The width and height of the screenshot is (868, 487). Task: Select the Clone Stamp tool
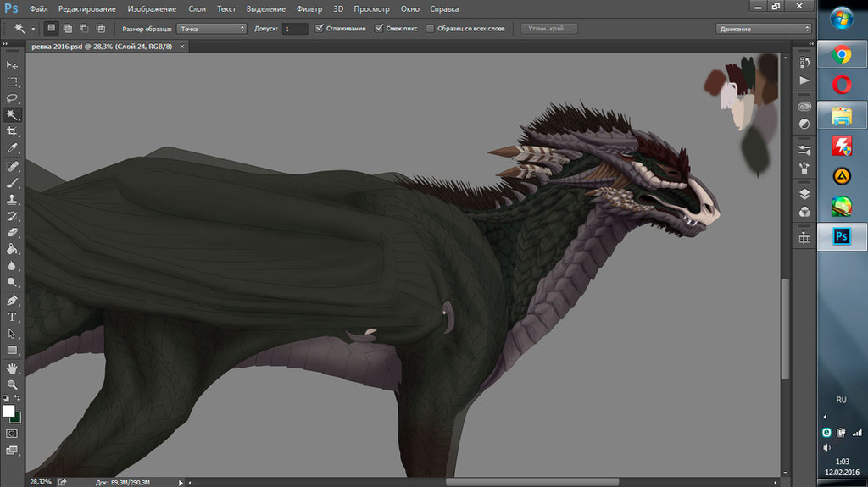click(x=12, y=199)
